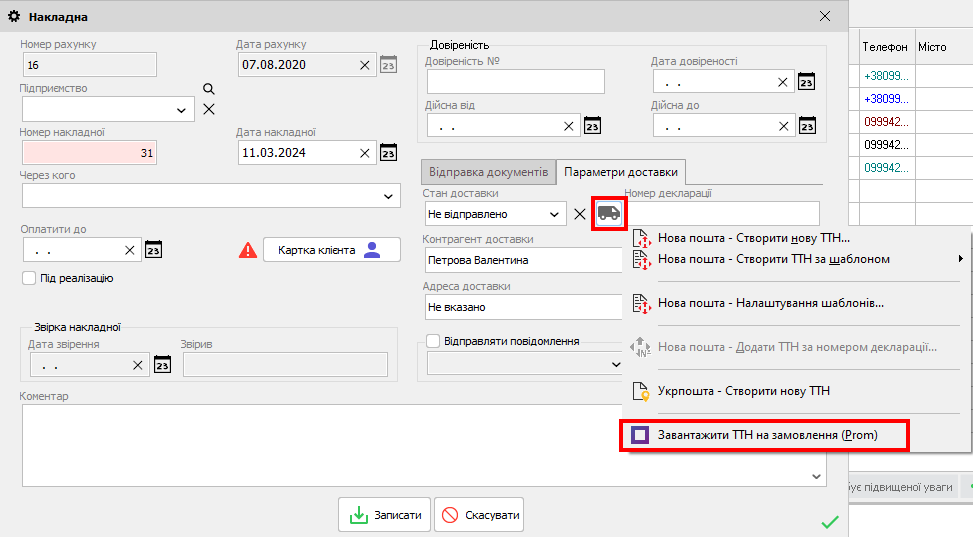Clear the Стан доставки value

579,214
